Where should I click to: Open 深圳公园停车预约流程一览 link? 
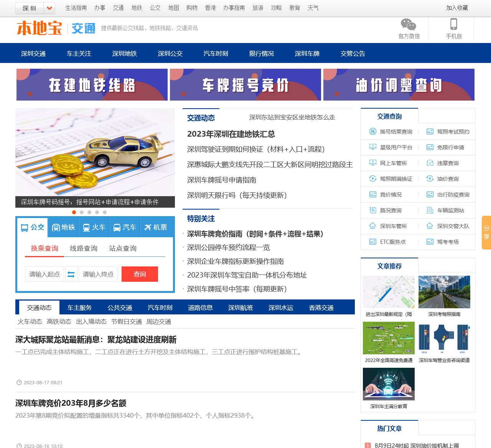click(229, 248)
